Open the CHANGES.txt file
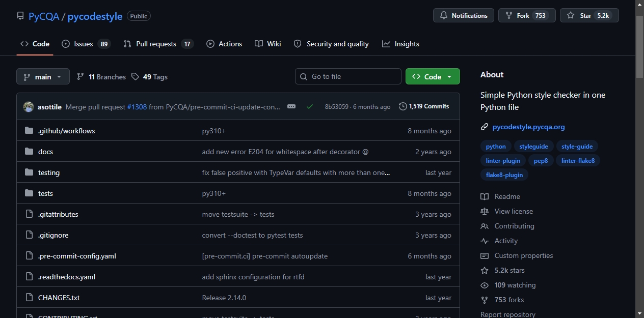This screenshot has height=318, width=644. coord(59,298)
